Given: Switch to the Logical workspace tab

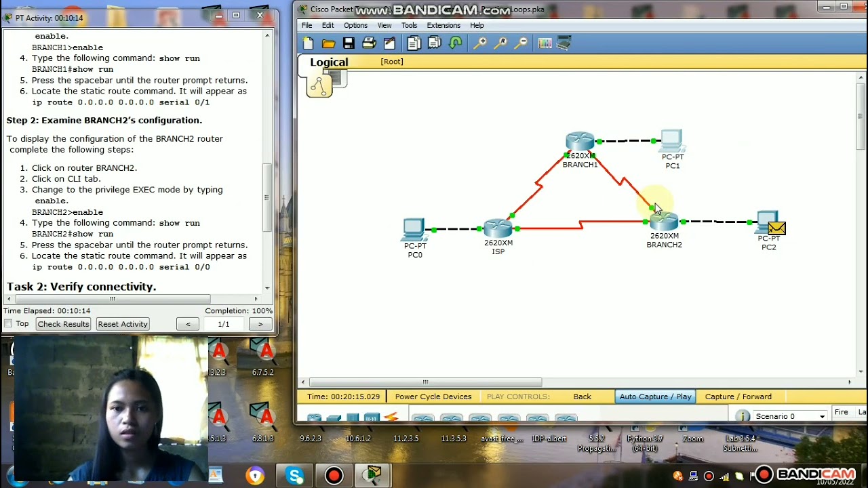Looking at the screenshot, I should [x=329, y=62].
